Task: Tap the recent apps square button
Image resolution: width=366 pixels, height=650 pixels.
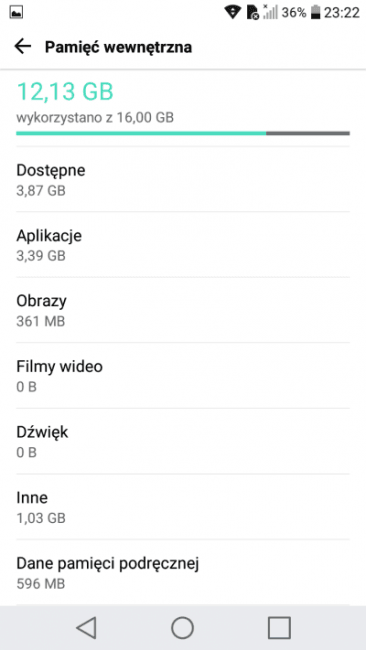Action: [279, 627]
